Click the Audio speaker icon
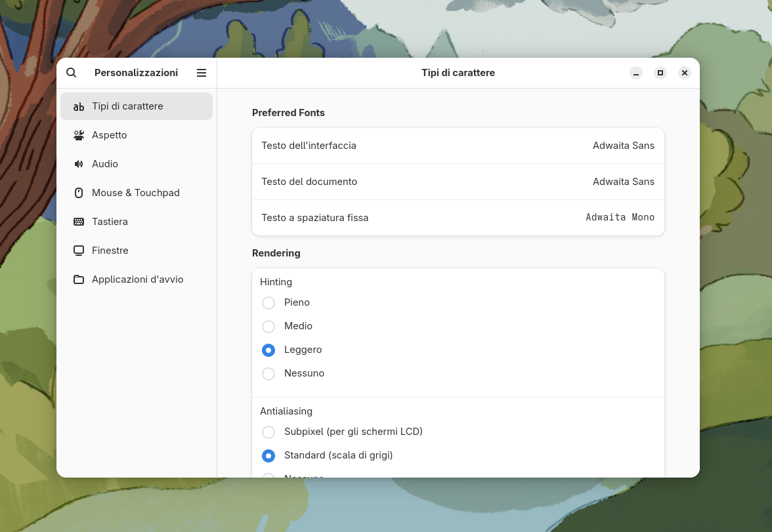This screenshot has width=772, height=532. pos(79,164)
